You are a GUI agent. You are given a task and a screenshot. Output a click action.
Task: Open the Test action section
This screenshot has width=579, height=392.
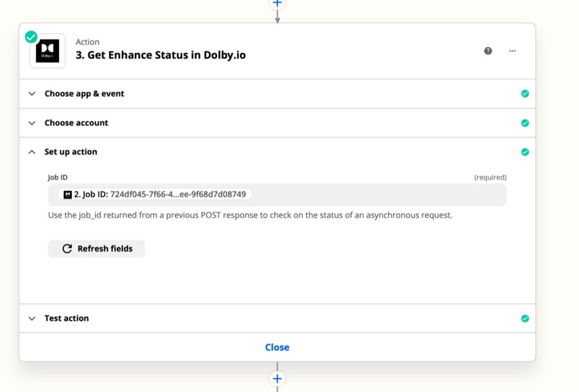click(277, 318)
